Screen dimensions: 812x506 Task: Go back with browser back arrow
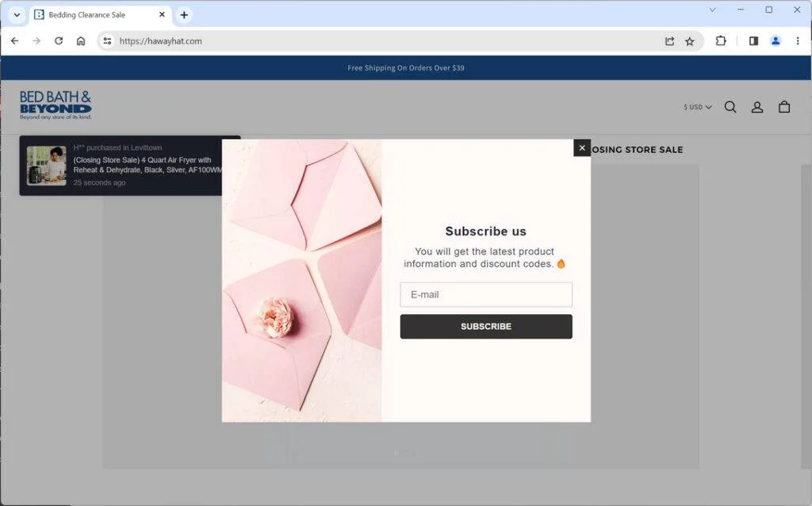click(x=14, y=41)
